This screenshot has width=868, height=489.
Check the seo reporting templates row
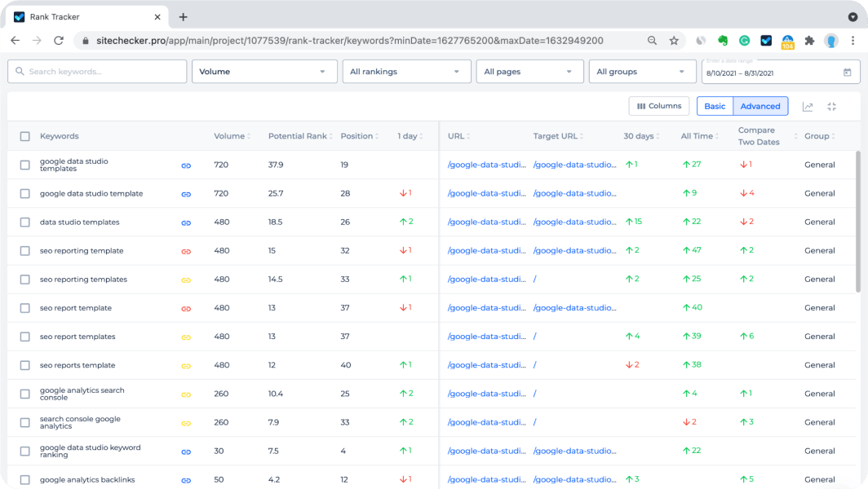25,280
